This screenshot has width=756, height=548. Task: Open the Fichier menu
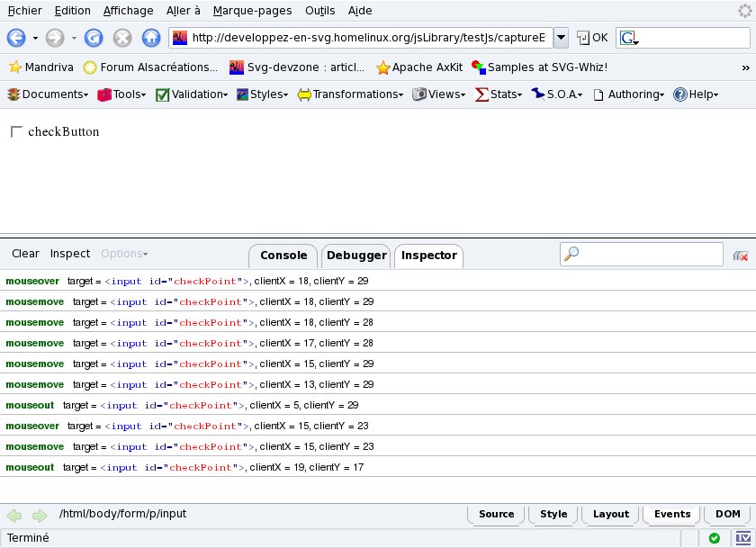(25, 11)
